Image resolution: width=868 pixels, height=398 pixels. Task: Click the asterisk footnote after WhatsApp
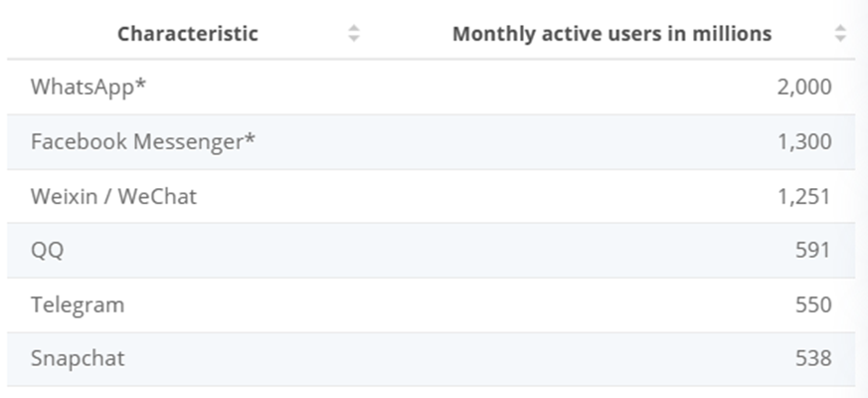coord(140,84)
